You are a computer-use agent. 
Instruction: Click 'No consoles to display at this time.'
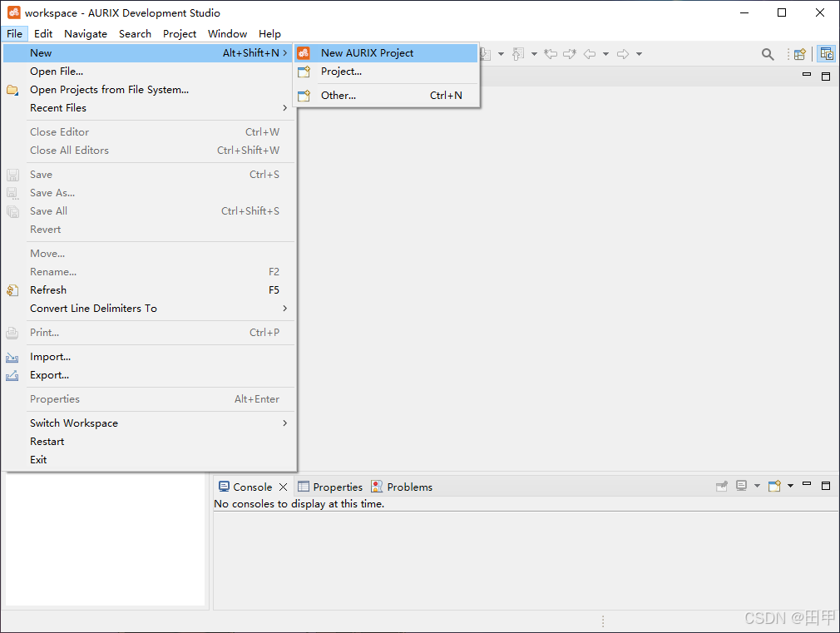click(299, 504)
